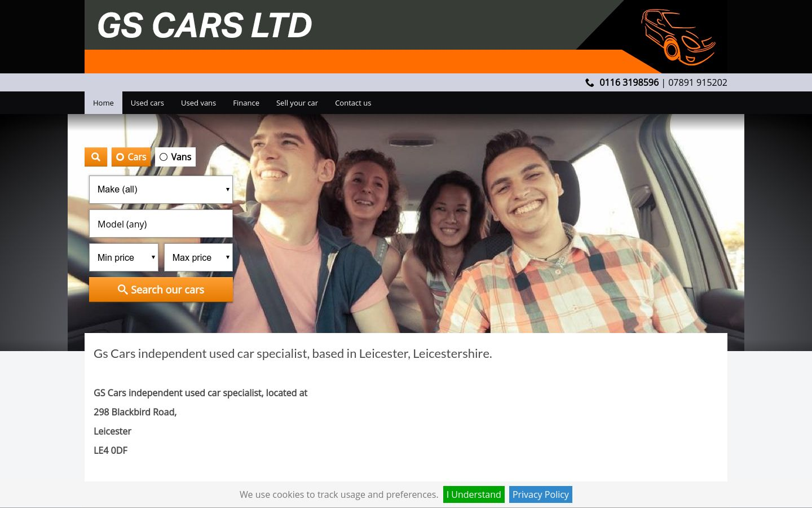This screenshot has height=508, width=812.
Task: Click the 07891 915202 mobile number
Action: 698,82
